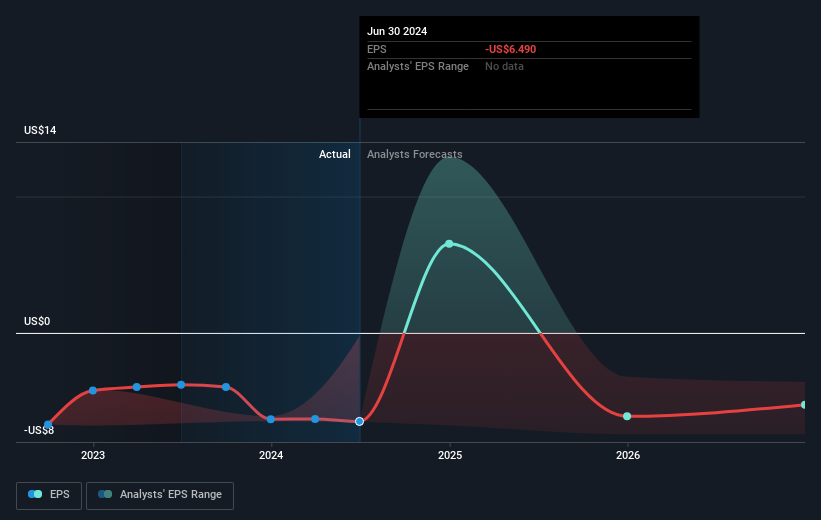Select the EPS point after early 2024
This screenshot has height=520, width=821.
(x=315, y=419)
